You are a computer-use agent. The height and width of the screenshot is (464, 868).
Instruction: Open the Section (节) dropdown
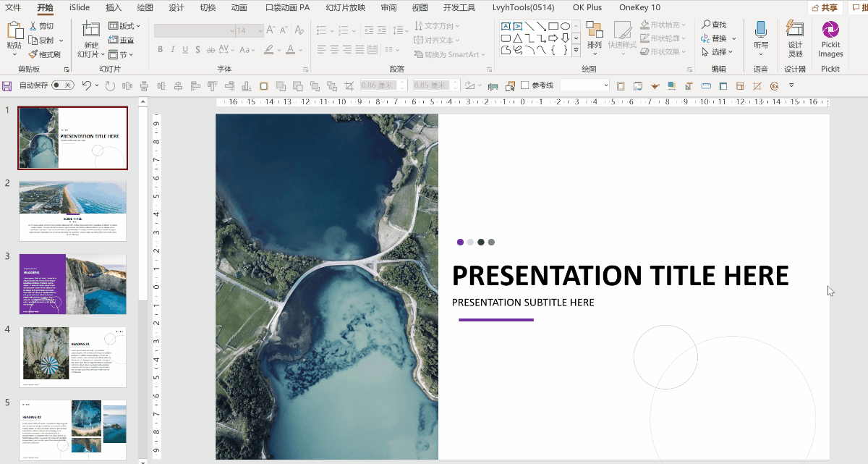coord(121,54)
